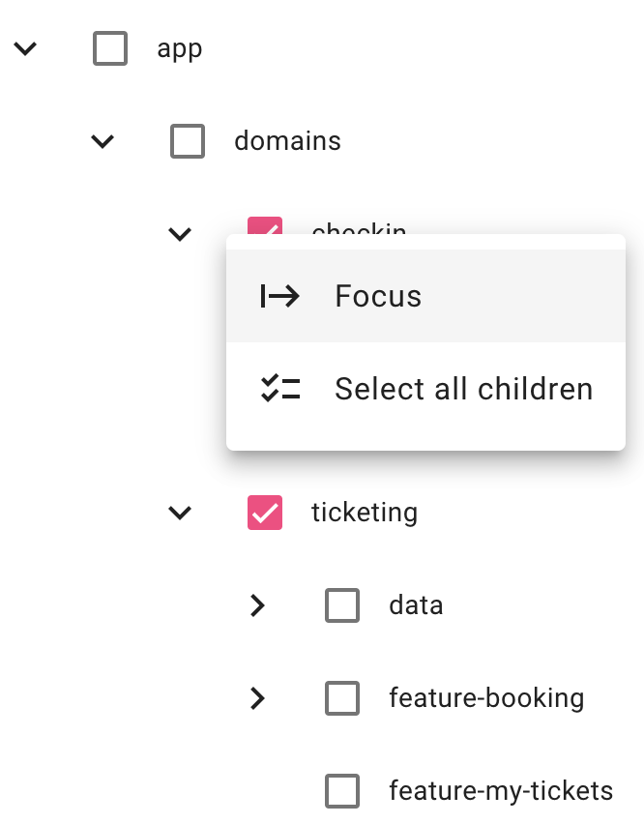Check the domains checkbox
644x824 pixels.
pos(188,141)
